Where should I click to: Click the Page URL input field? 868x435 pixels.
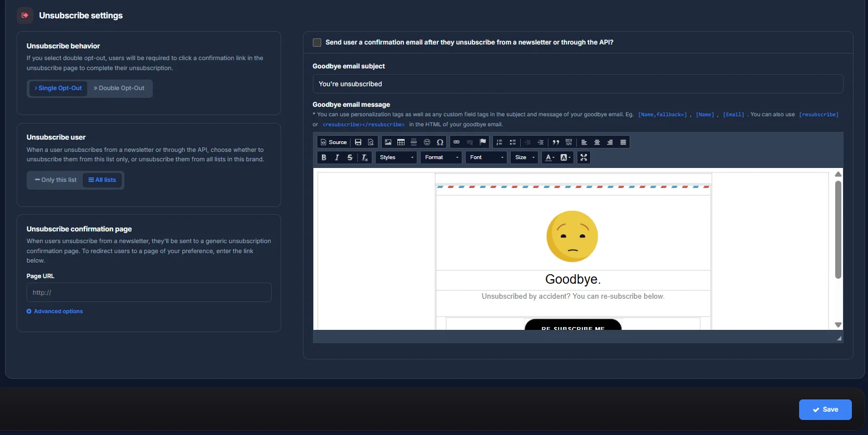pyautogui.click(x=149, y=293)
